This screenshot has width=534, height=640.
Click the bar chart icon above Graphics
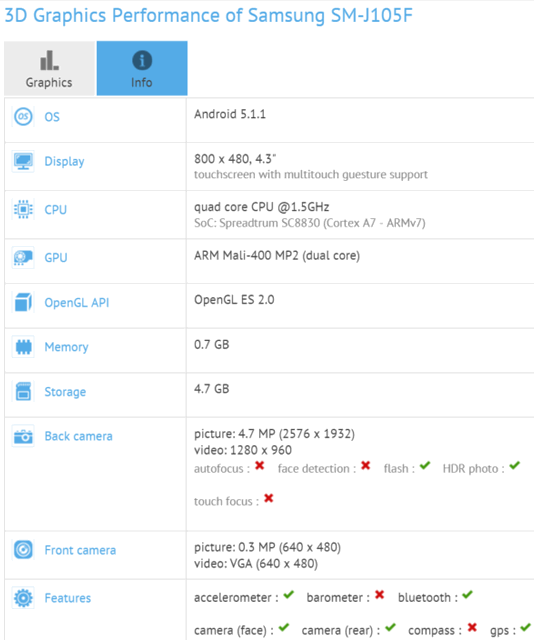(49, 60)
